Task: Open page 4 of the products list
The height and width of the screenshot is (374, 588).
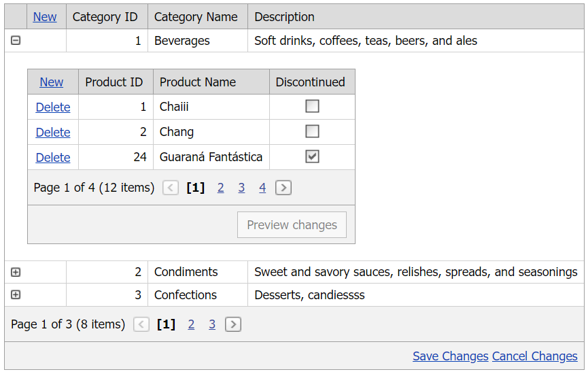Action: [262, 188]
